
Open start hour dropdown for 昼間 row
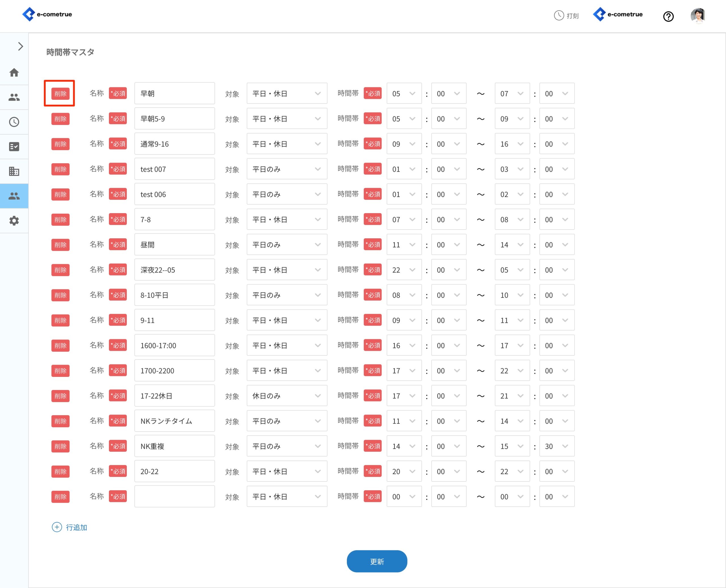click(x=404, y=245)
